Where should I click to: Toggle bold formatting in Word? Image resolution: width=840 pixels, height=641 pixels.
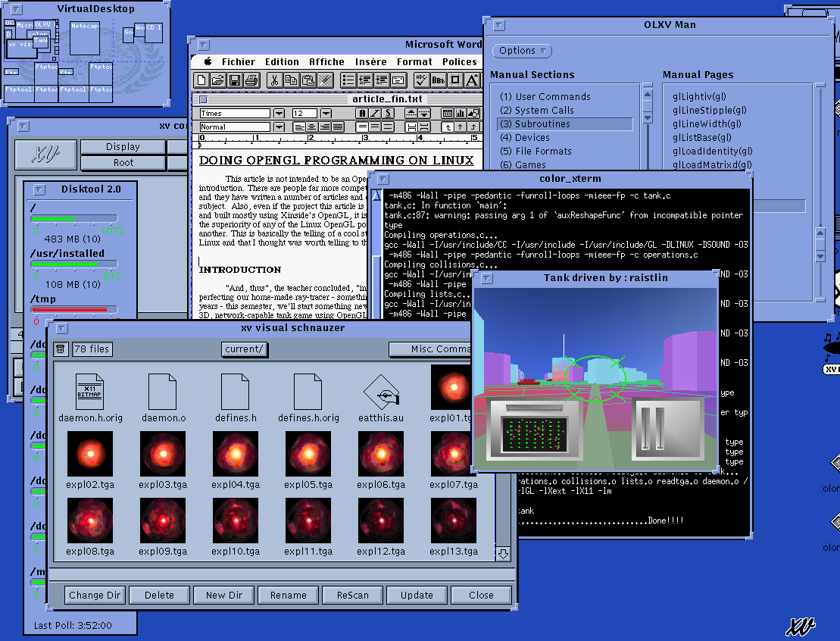point(362,113)
